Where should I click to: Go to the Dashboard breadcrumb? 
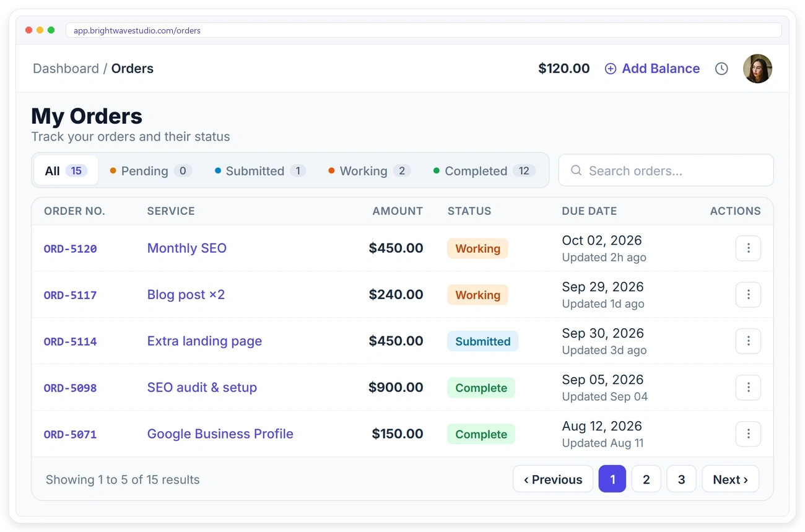(66, 69)
